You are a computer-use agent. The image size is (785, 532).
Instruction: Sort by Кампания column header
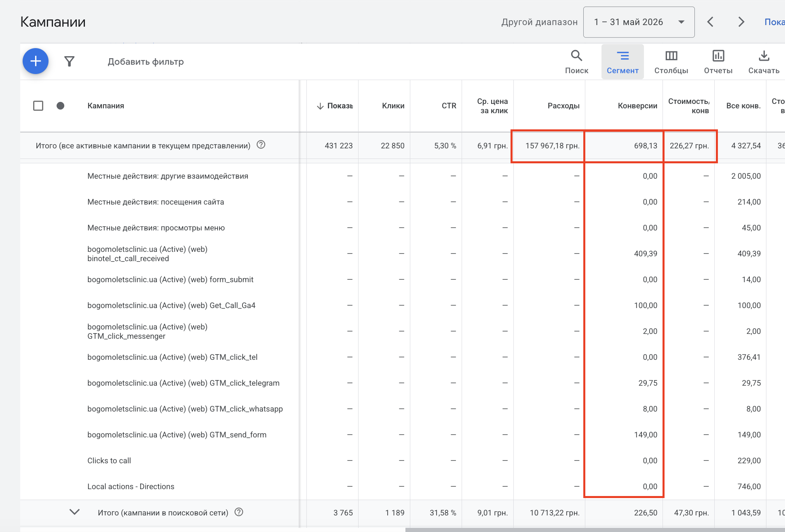click(106, 106)
